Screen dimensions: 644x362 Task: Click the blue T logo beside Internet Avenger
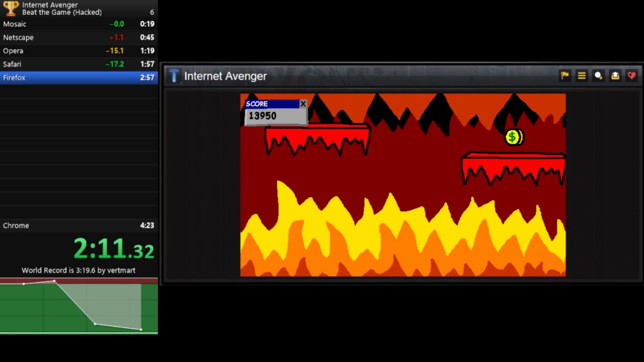[x=174, y=76]
